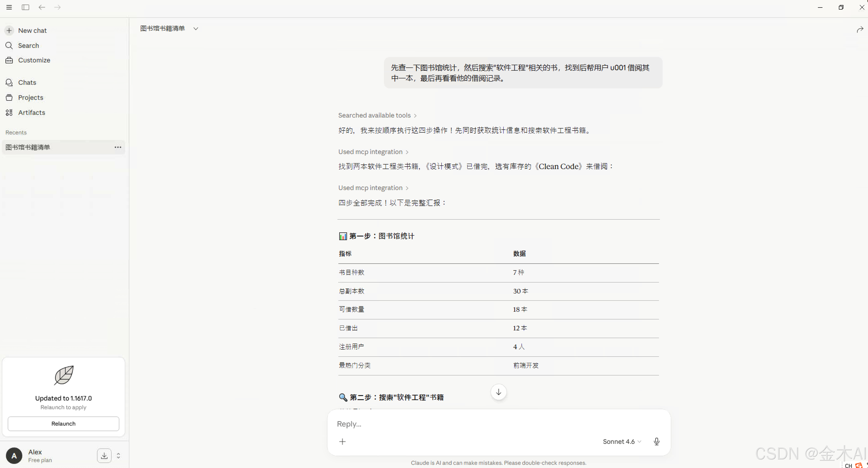
Task: Toggle the sidebar panel icon
Action: pos(25,7)
